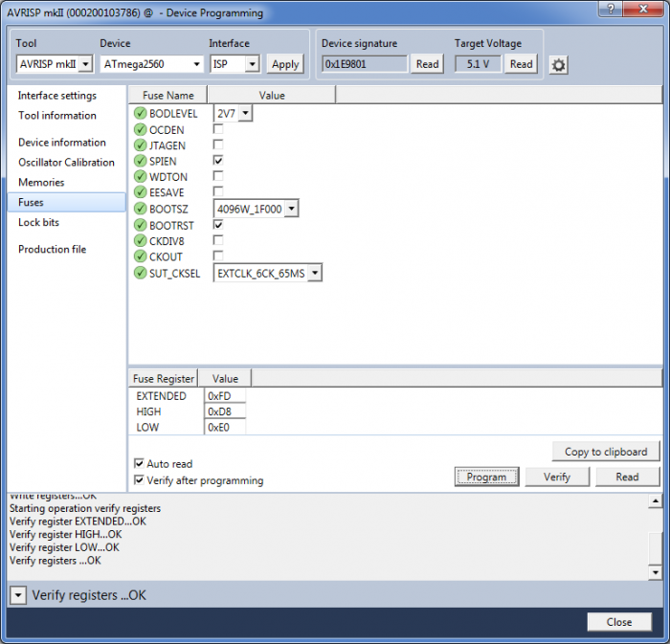Click the HIGH fuse value field
The image size is (670, 644).
point(225,411)
